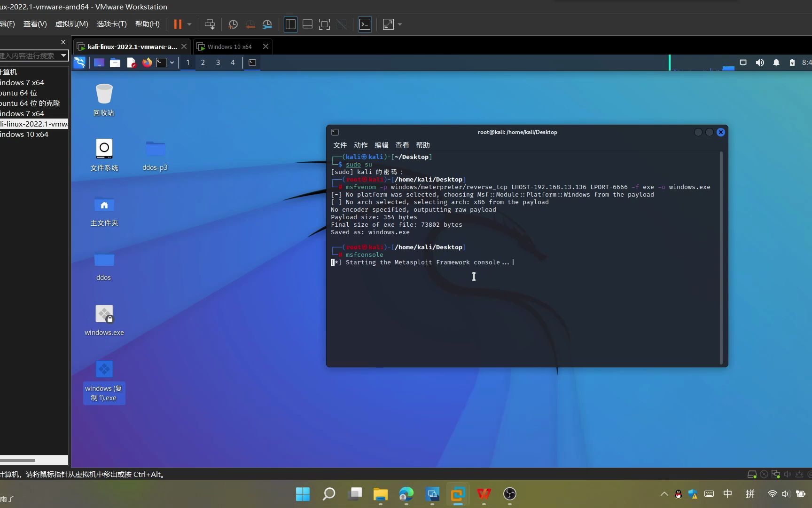Screen dimensions: 812x508
Task: Open terminal 编辑 menu
Action: (x=381, y=145)
